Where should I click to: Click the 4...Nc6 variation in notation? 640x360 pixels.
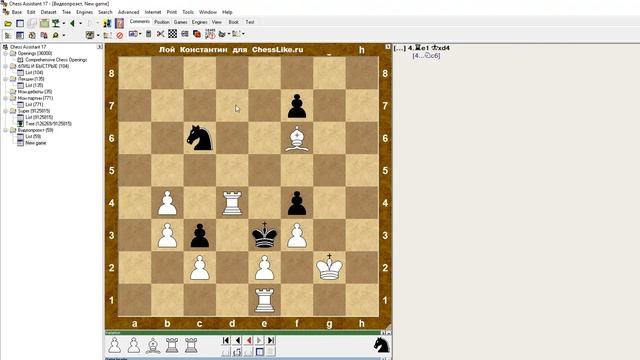tap(426, 56)
